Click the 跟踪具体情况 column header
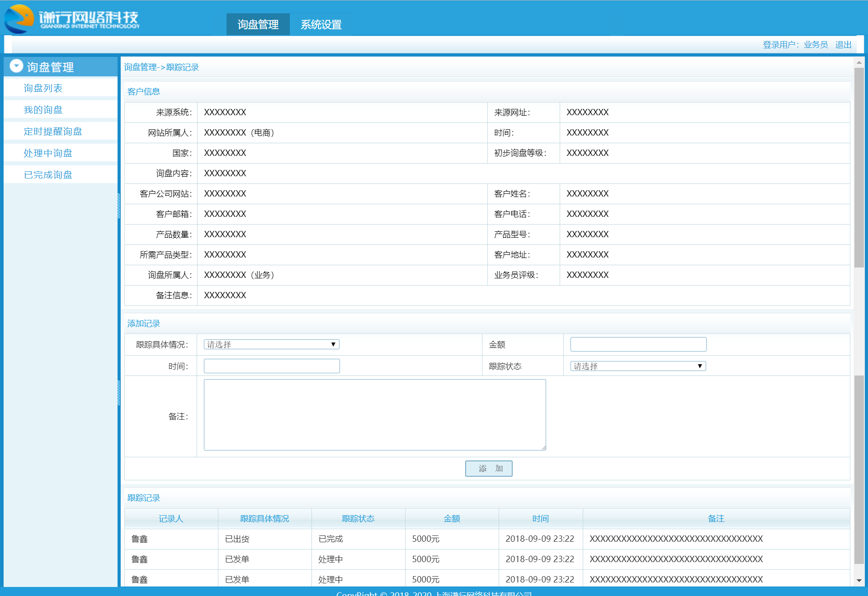Viewport: 868px width, 596px height. click(264, 519)
